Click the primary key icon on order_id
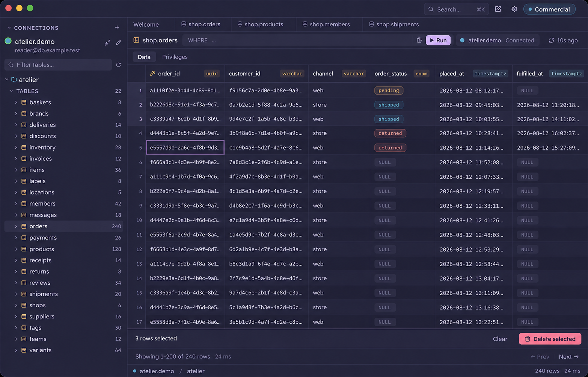Viewport: 588px width, 377px height. tap(152, 74)
